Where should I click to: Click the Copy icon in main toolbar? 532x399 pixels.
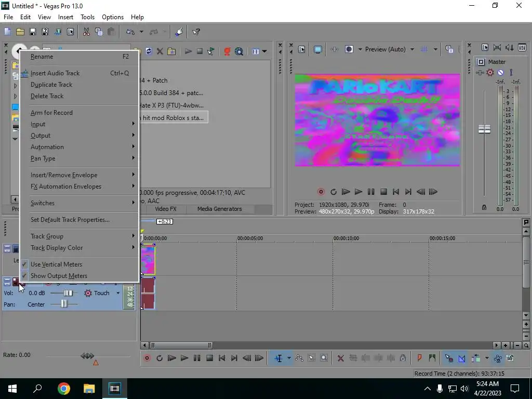tap(99, 32)
